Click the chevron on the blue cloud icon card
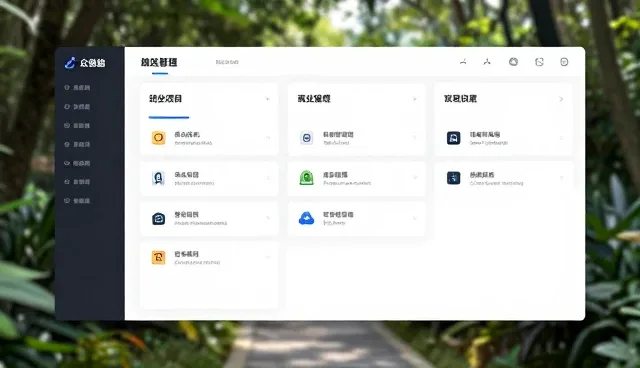640x368 pixels. [415, 218]
